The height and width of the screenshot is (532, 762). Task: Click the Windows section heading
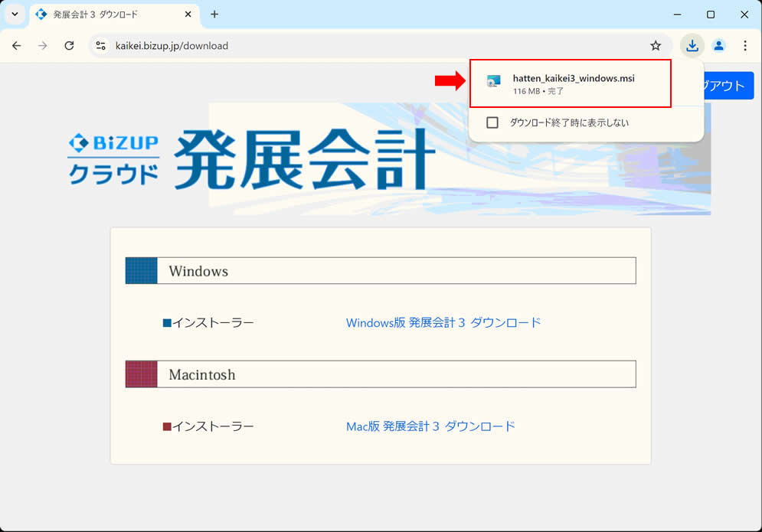381,271
